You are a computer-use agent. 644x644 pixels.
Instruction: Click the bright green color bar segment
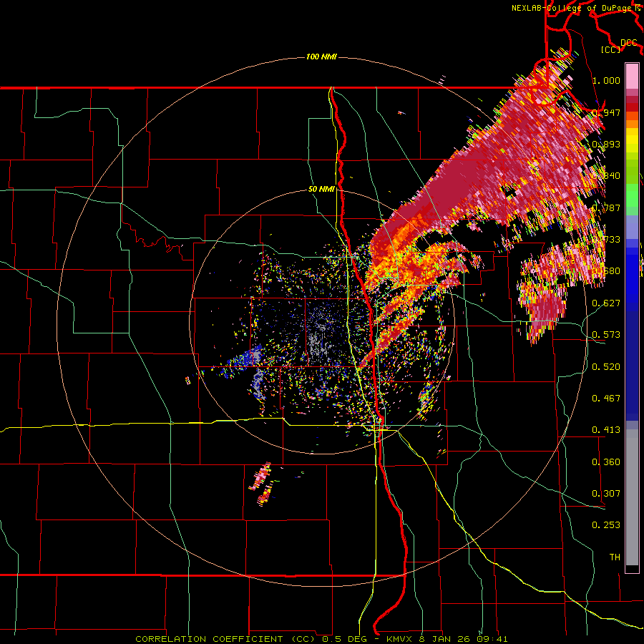[632, 195]
